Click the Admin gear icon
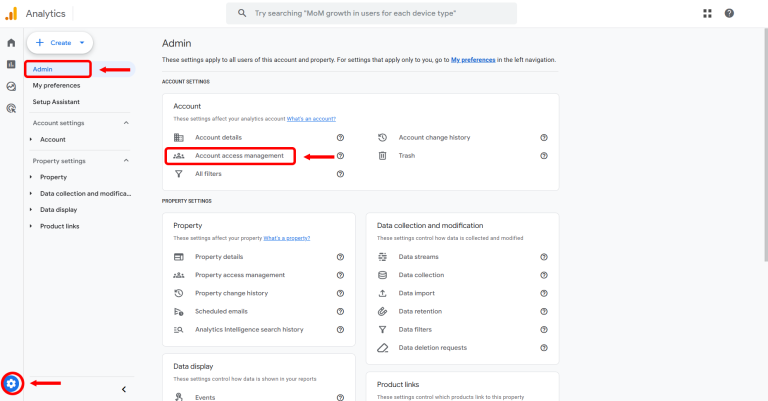Image resolution: width=768 pixels, height=401 pixels. click(12, 383)
